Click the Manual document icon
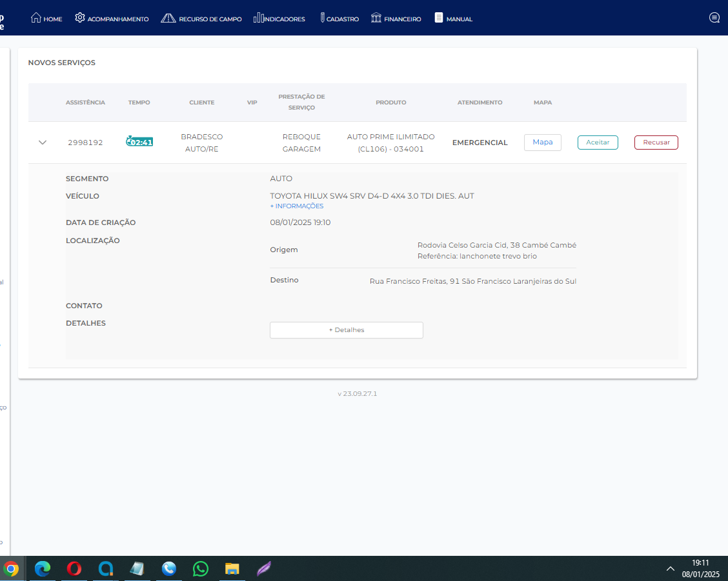This screenshot has width=728, height=581. point(439,18)
